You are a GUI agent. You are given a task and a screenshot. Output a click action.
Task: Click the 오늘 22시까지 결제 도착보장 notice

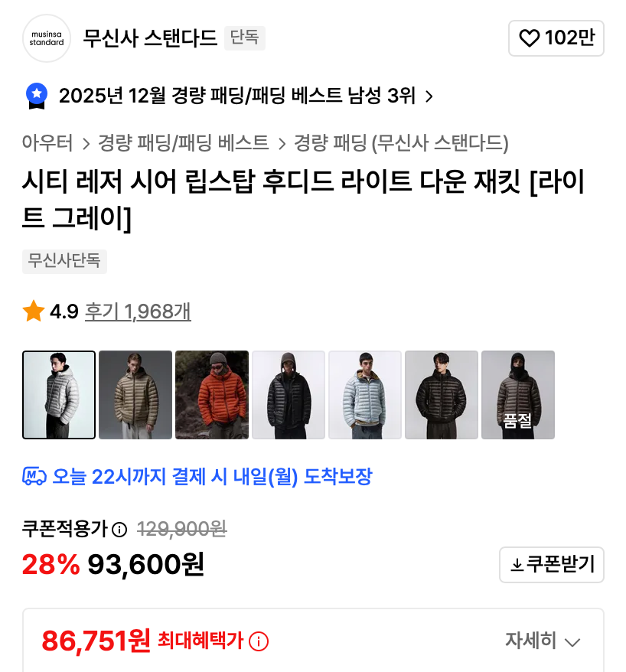pyautogui.click(x=212, y=477)
